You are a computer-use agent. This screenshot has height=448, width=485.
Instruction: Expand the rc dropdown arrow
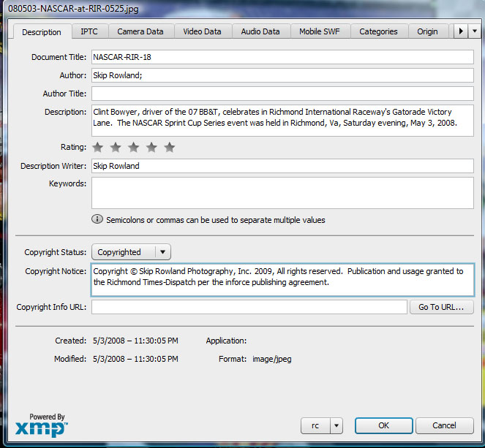337,426
